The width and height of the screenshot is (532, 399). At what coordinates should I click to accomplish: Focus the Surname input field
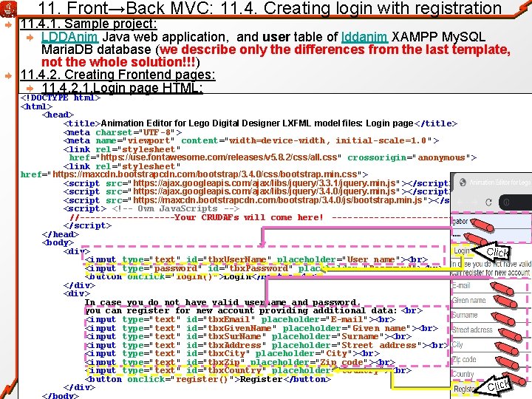tap(490, 315)
